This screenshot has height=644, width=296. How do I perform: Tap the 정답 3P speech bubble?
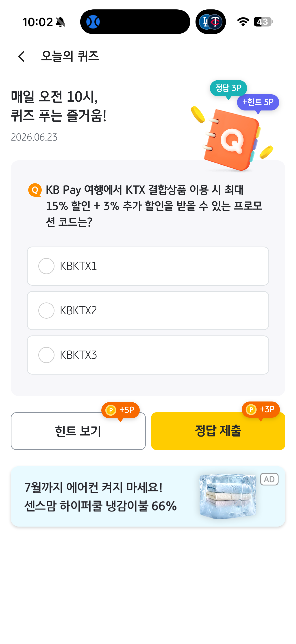pos(228,89)
